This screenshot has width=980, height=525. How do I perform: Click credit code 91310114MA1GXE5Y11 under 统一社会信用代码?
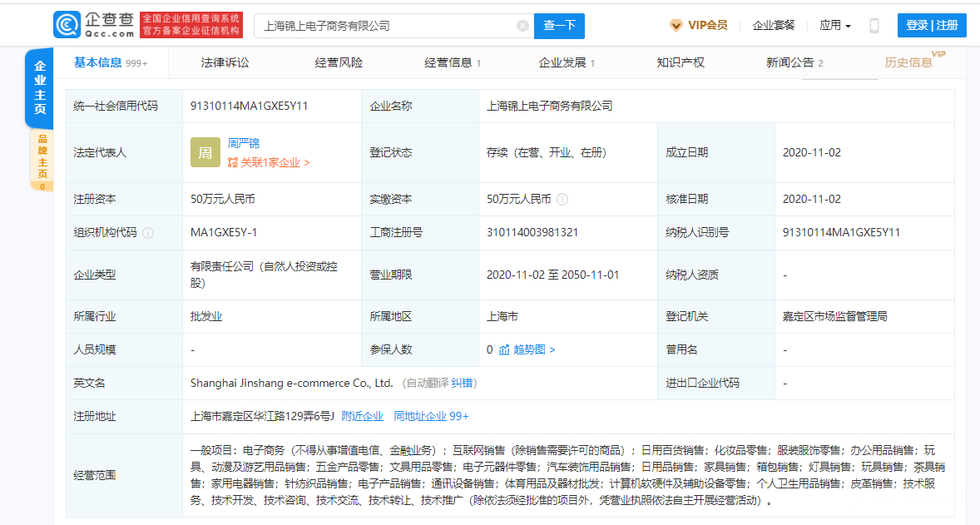pos(250,106)
